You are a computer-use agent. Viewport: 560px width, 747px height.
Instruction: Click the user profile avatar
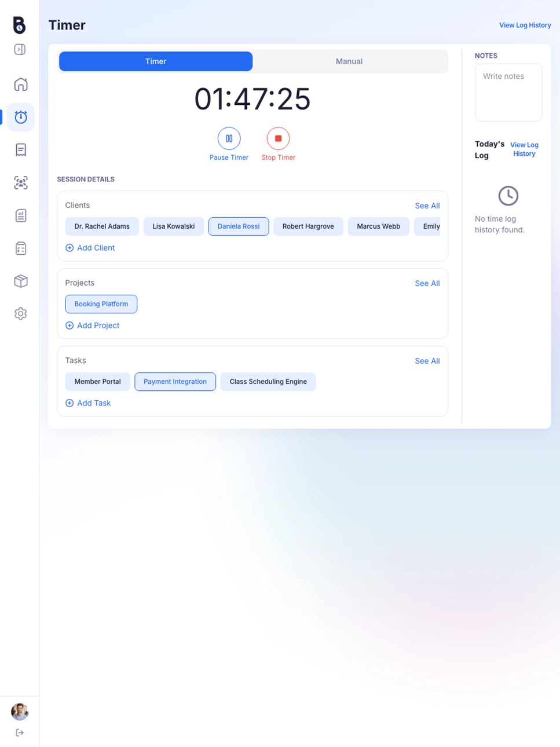pos(20,712)
